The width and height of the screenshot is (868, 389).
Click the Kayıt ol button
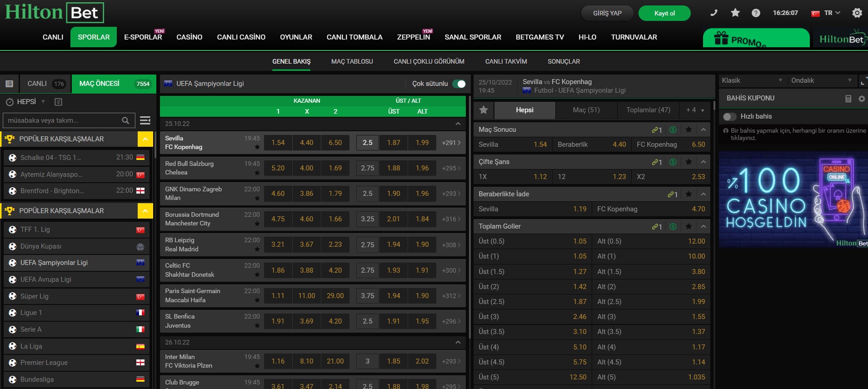(664, 13)
